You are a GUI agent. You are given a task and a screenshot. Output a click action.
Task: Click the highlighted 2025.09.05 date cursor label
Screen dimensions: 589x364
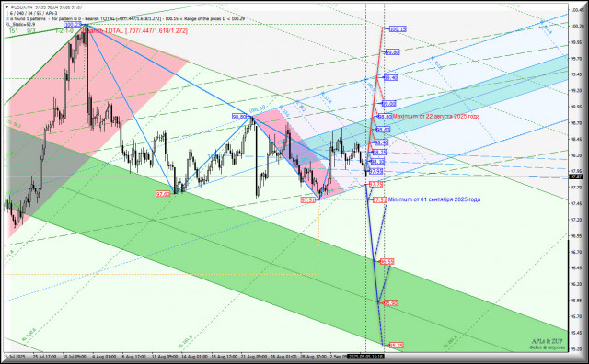point(366,357)
